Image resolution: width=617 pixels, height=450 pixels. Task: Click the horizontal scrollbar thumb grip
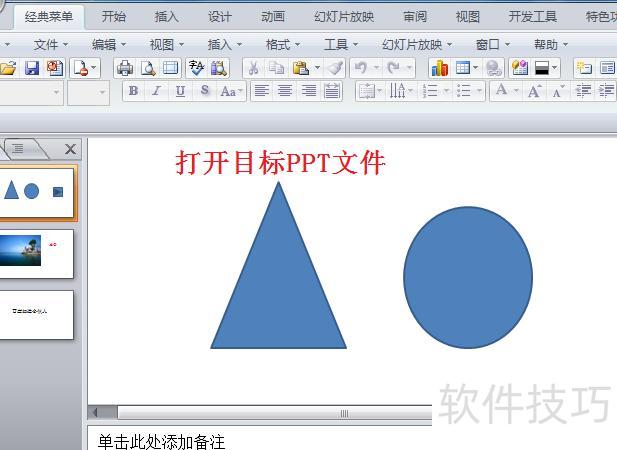344,413
